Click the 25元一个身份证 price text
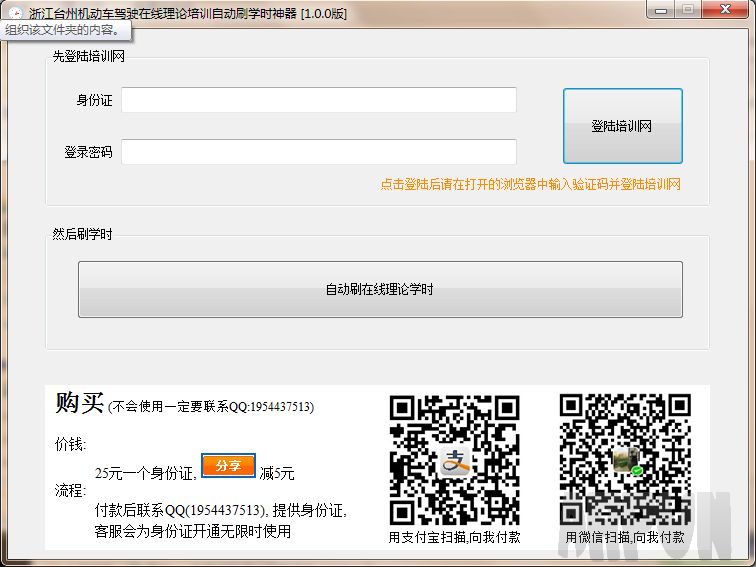This screenshot has width=756, height=567. [146, 473]
